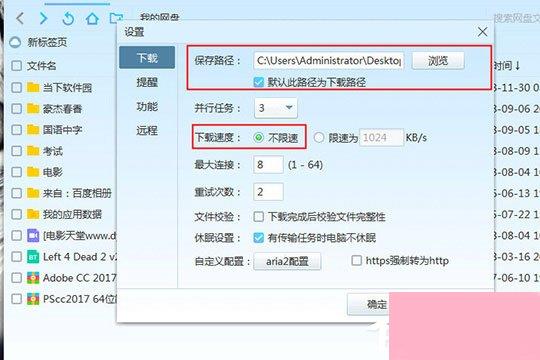Go forward with the right arrow icon
Screen dimensions: 540x360
point(43,18)
